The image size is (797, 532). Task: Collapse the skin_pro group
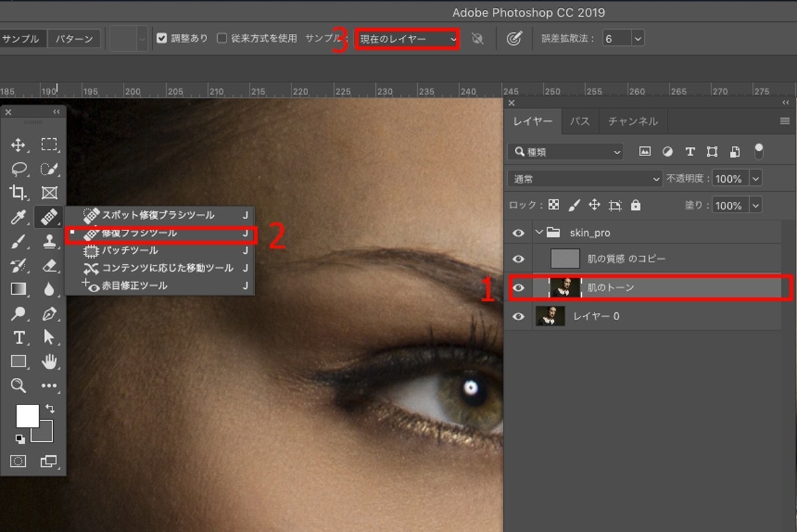tap(538, 232)
